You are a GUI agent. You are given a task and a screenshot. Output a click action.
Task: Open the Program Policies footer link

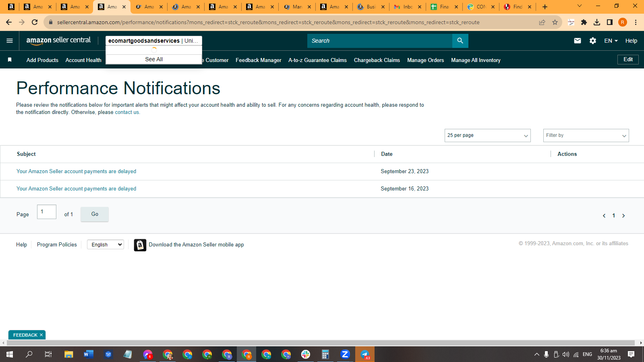click(x=57, y=244)
